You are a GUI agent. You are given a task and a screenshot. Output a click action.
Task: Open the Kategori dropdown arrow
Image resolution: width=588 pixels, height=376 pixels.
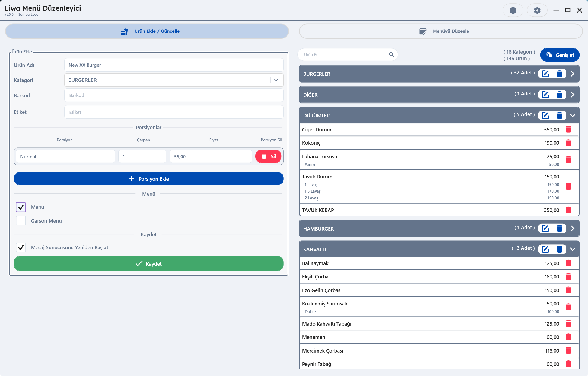[276, 80]
